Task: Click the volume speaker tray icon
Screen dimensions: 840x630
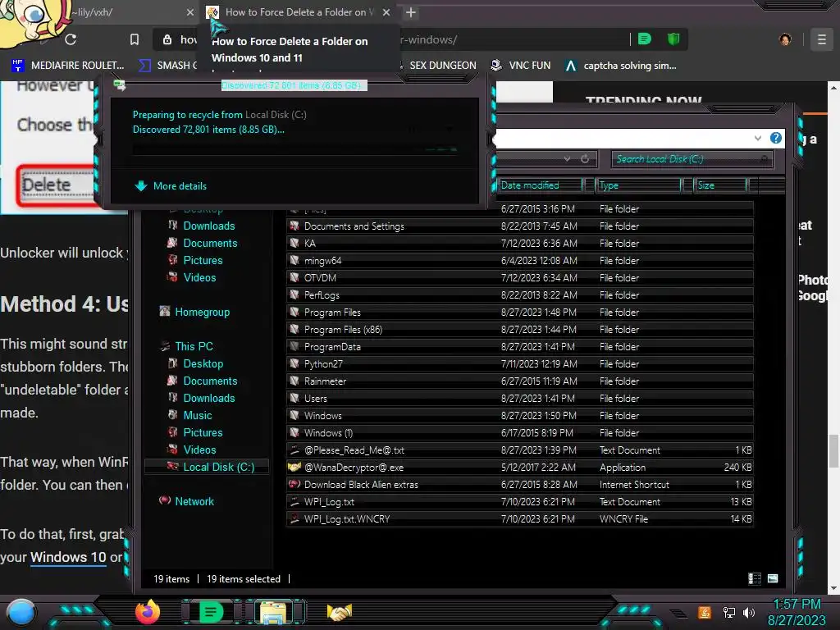Action: [x=749, y=612]
